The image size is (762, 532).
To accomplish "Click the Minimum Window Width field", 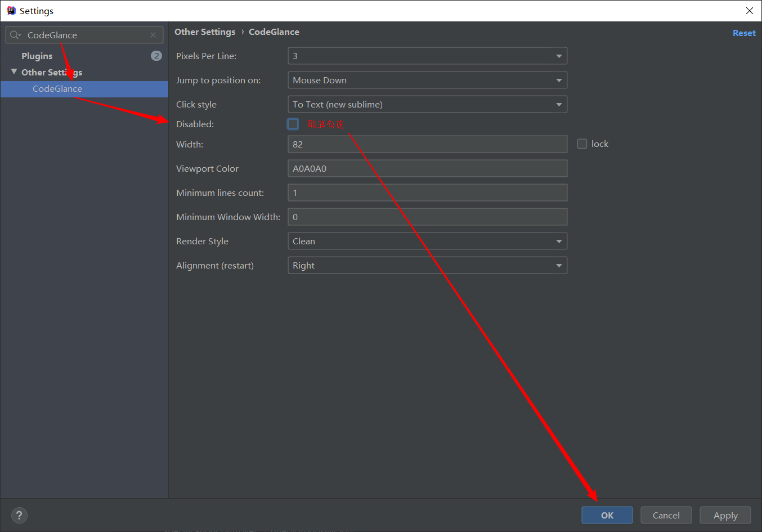I will click(x=427, y=217).
